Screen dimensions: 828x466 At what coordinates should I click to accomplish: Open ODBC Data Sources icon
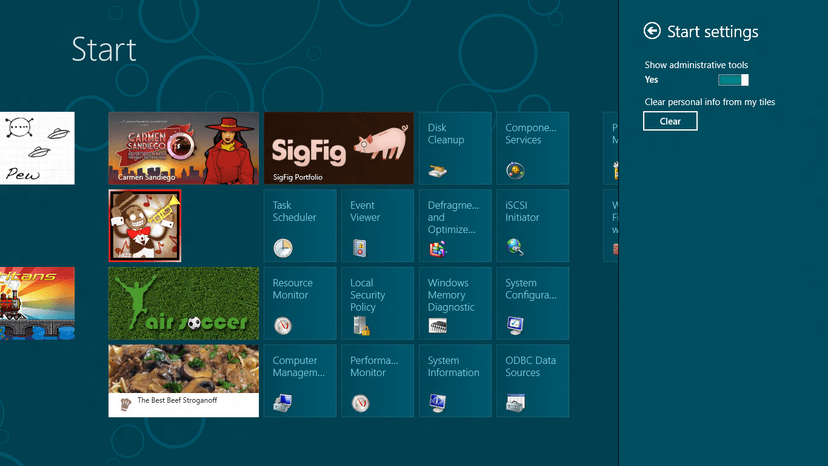(x=515, y=403)
